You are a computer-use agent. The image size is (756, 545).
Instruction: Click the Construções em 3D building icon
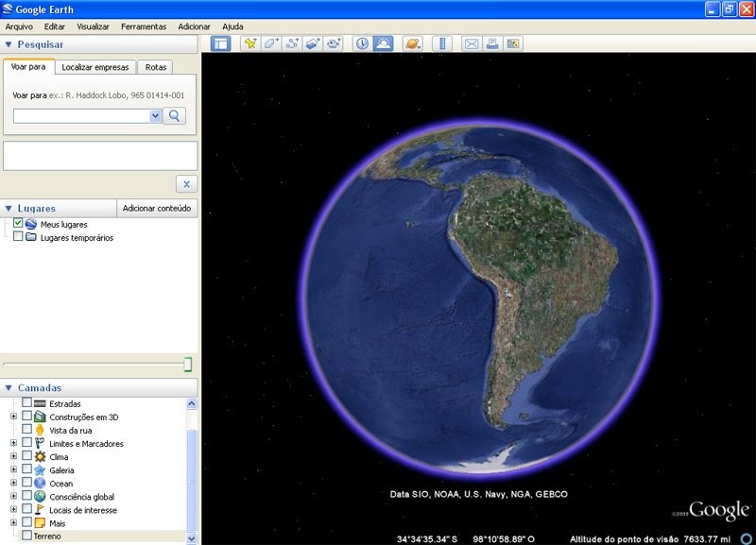click(x=40, y=417)
